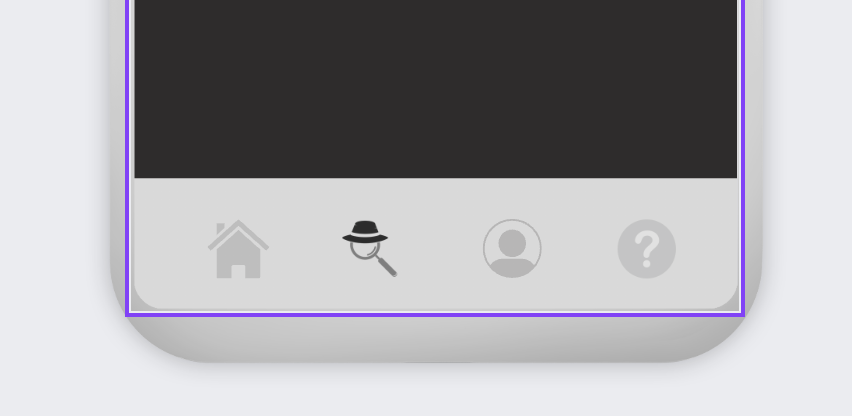The width and height of the screenshot is (852, 416).
Task: Tap the Home icon in bottom navigation
Action: click(x=239, y=249)
